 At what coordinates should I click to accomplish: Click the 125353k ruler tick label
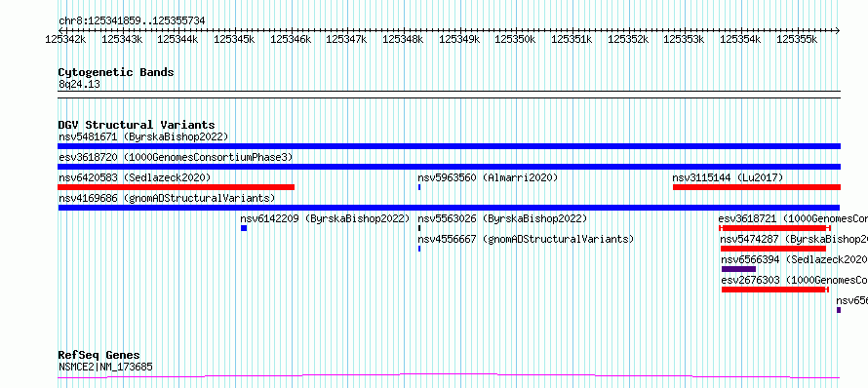point(685,39)
